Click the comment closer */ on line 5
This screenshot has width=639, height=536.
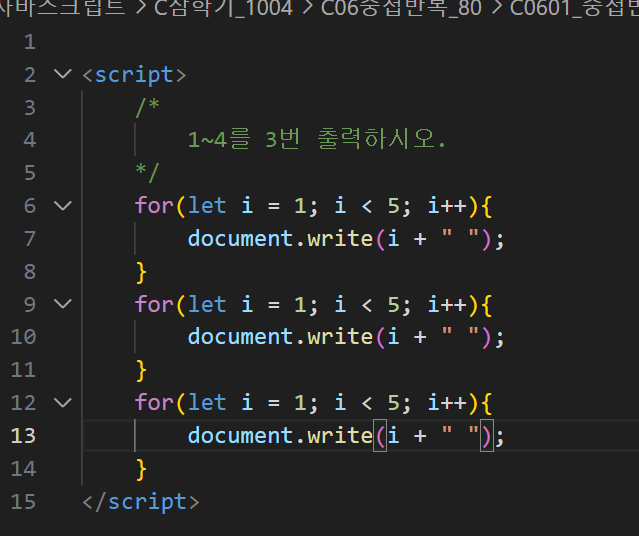[x=147, y=172]
